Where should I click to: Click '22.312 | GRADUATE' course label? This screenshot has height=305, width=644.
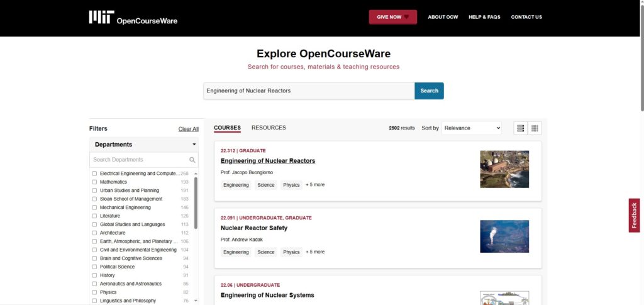tap(243, 151)
